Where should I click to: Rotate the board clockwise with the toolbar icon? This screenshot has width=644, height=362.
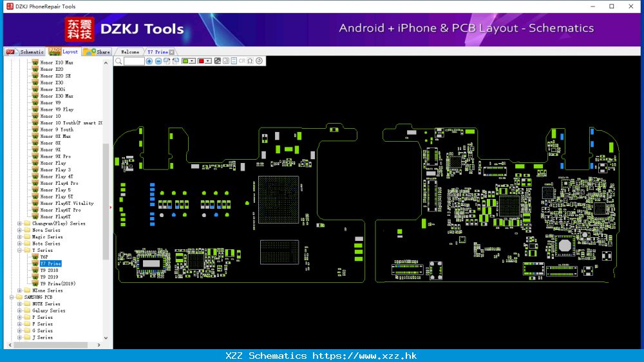tap(167, 61)
